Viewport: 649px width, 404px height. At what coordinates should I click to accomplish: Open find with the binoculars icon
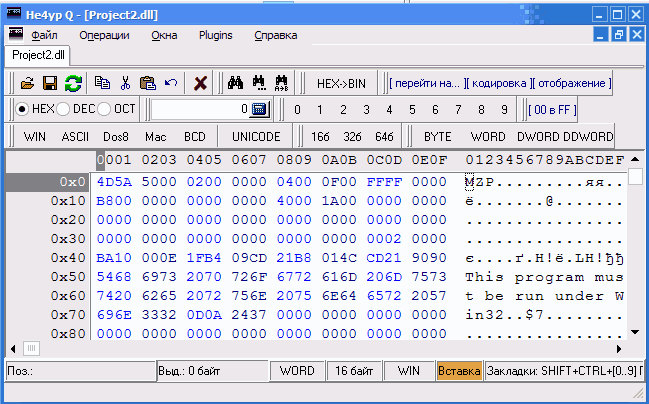[236, 83]
